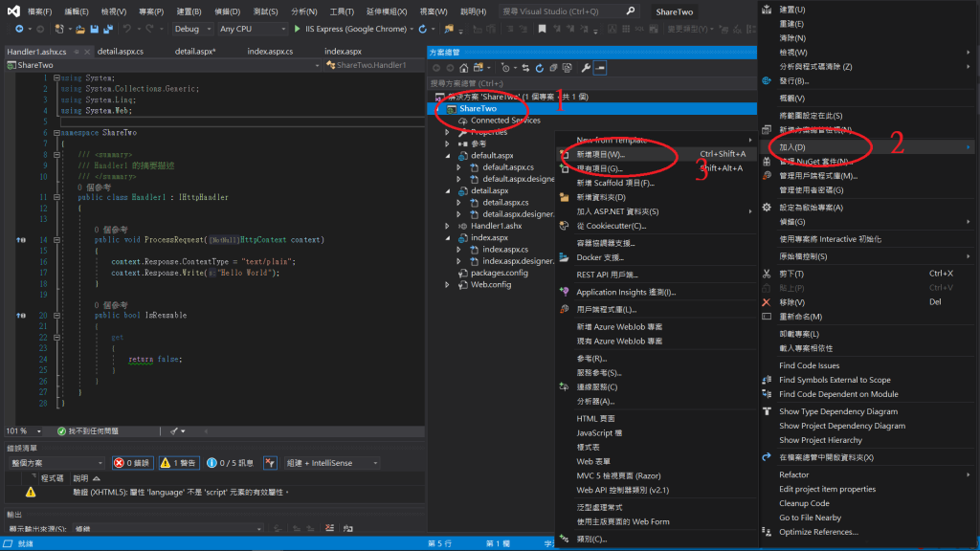
Task: Expand the Web.config tree node
Action: coord(447,285)
